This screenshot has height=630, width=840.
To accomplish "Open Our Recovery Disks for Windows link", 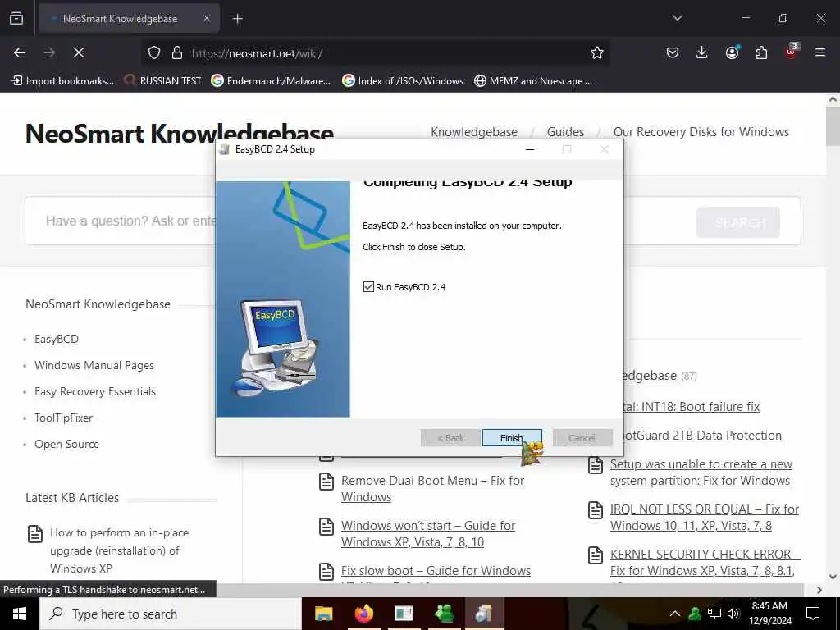I will coord(701,132).
